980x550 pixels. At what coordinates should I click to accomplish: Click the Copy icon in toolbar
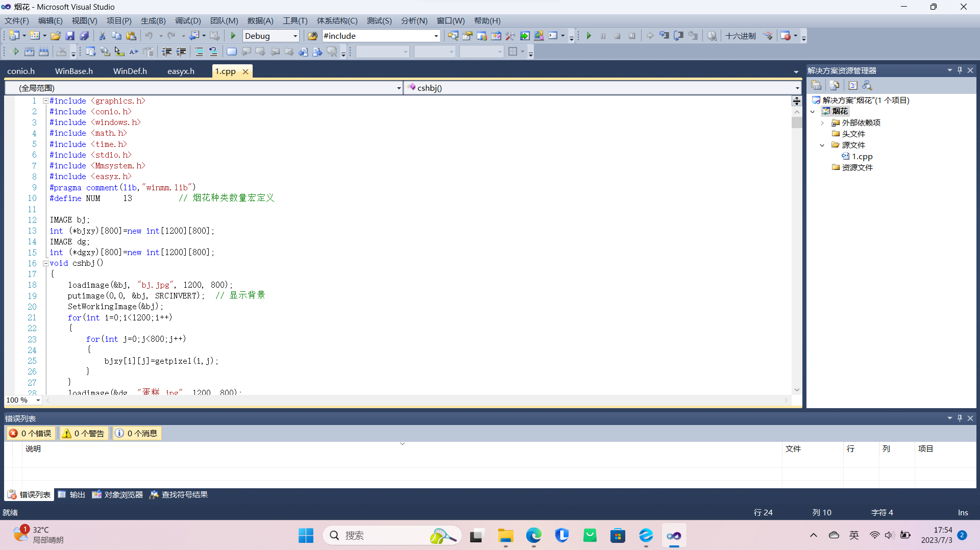116,36
